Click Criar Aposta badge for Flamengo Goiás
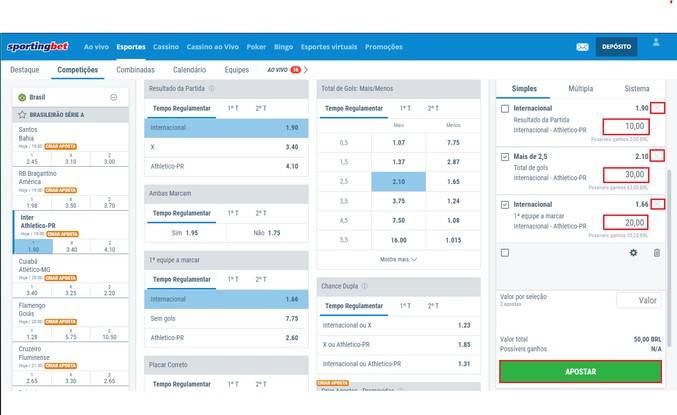Image resolution: width=677 pixels, height=415 pixels. point(60,322)
